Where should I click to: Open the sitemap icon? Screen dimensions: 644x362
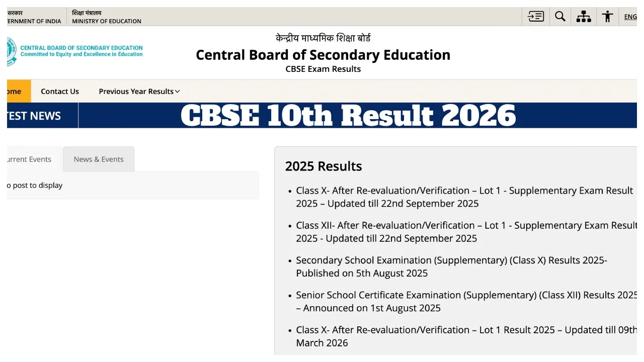click(x=584, y=17)
